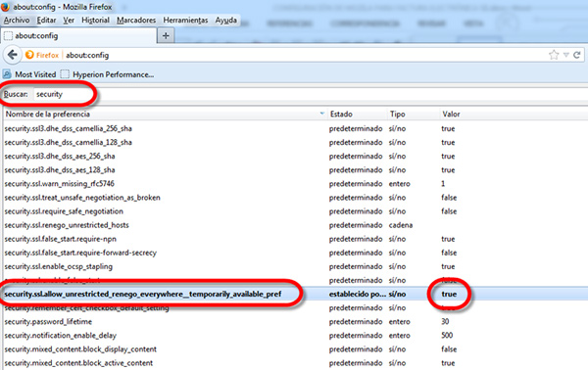Viewport: 588px width, 370px height.
Task: Open the Ver menu
Action: click(69, 21)
